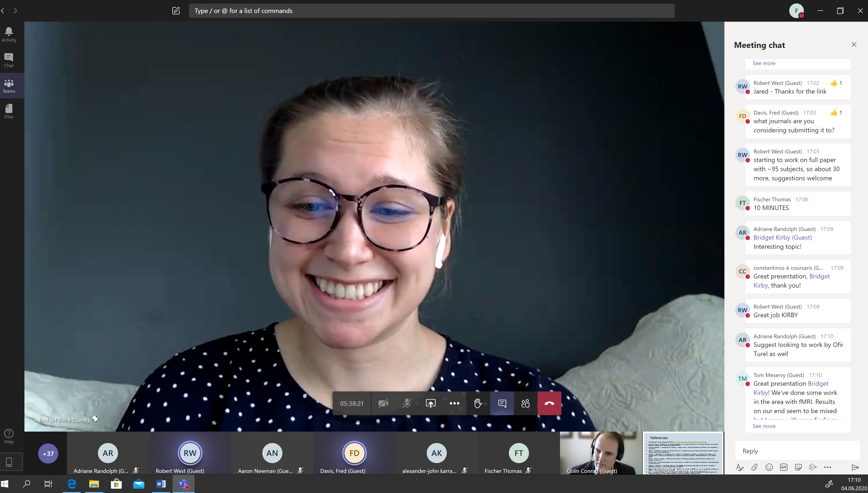Unmute the microphone

coord(407,403)
